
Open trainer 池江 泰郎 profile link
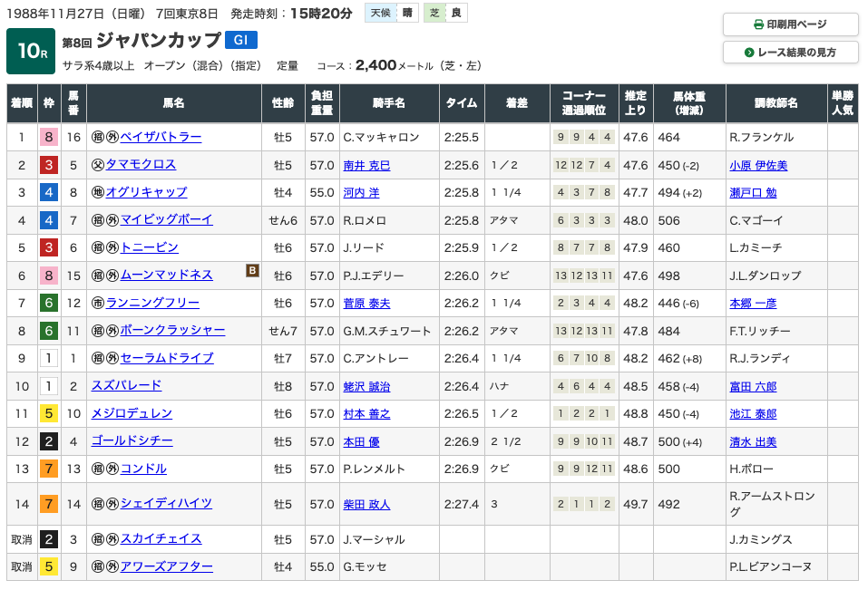coord(753,413)
